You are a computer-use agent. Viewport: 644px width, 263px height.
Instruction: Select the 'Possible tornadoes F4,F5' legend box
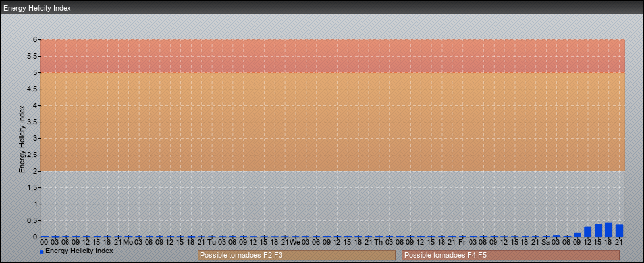coord(510,255)
